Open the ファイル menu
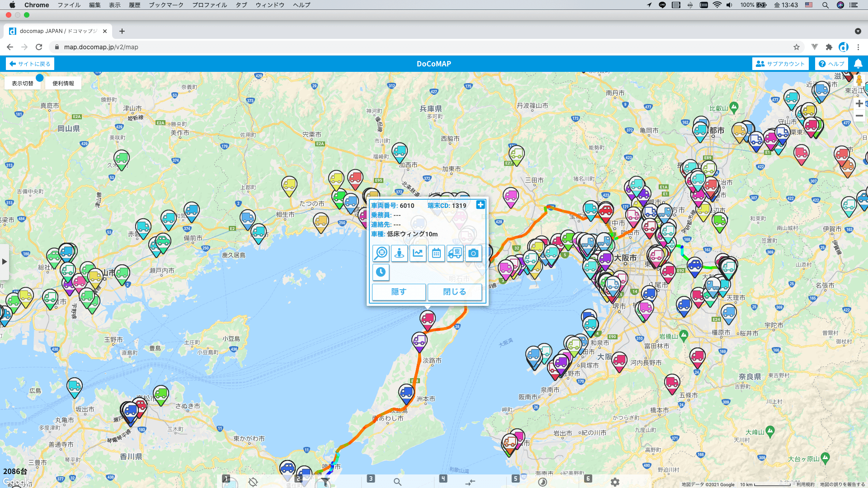This screenshot has width=868, height=488. (69, 5)
